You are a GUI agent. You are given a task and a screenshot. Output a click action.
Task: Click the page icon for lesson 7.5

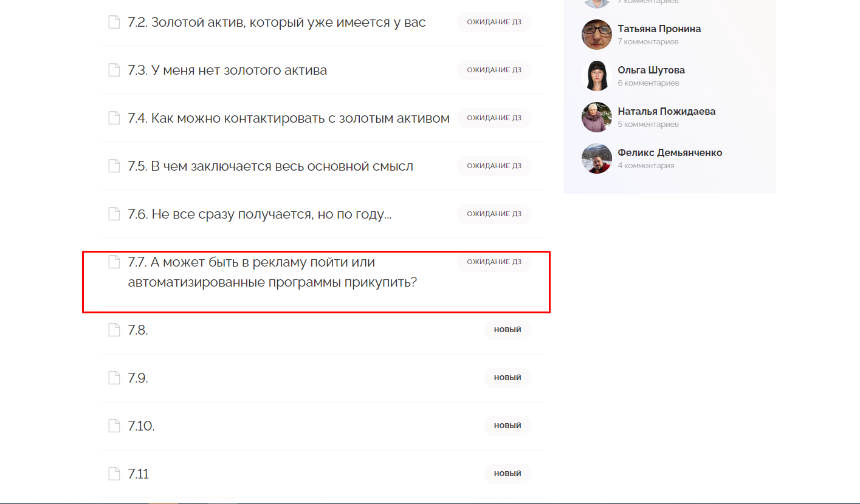point(114,166)
